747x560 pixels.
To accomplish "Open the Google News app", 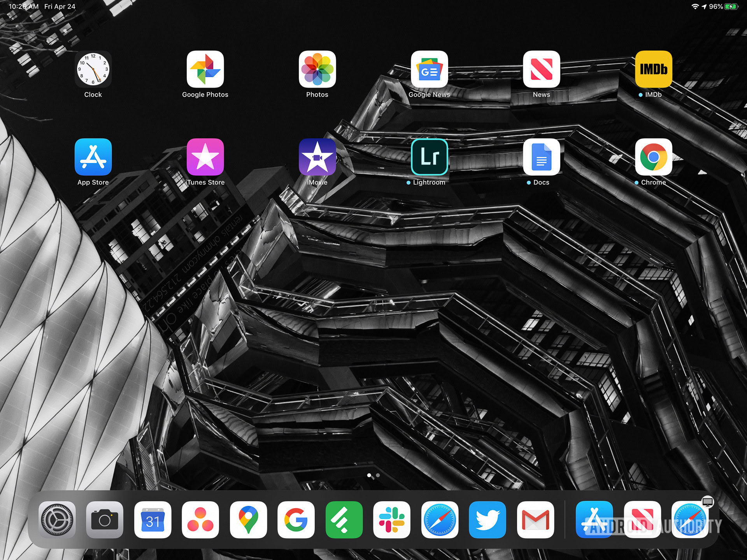I will pyautogui.click(x=429, y=69).
